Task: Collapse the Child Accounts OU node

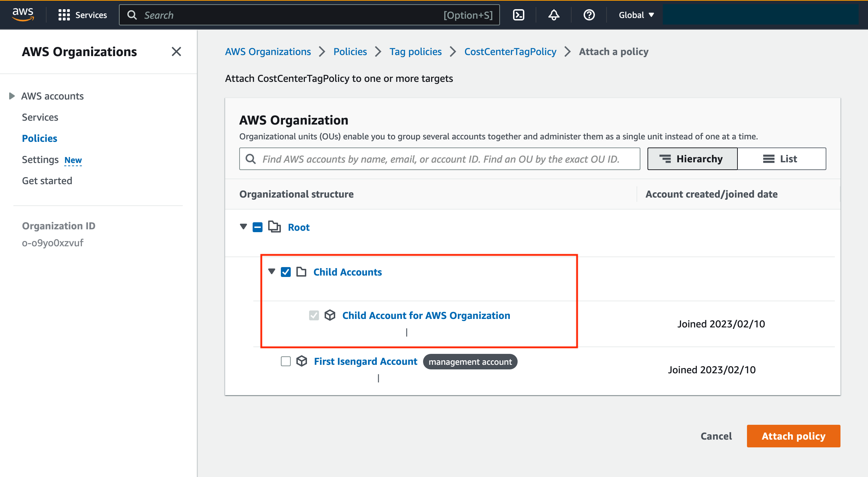Action: tap(271, 271)
